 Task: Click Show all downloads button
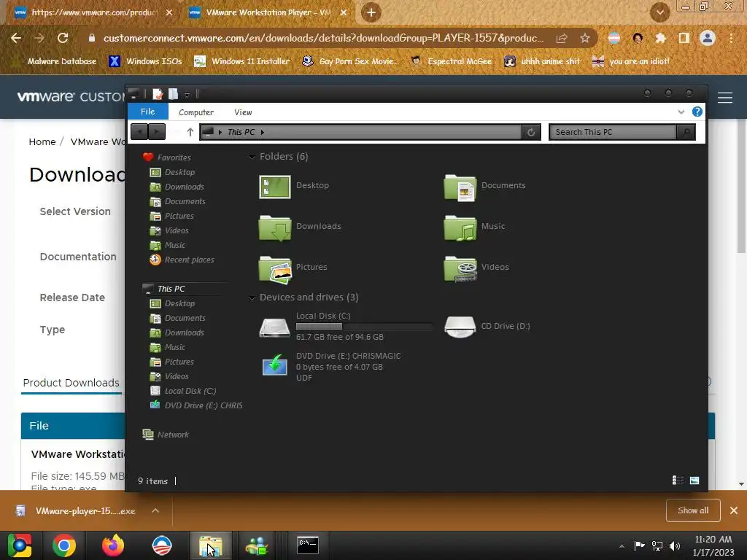[x=693, y=510]
